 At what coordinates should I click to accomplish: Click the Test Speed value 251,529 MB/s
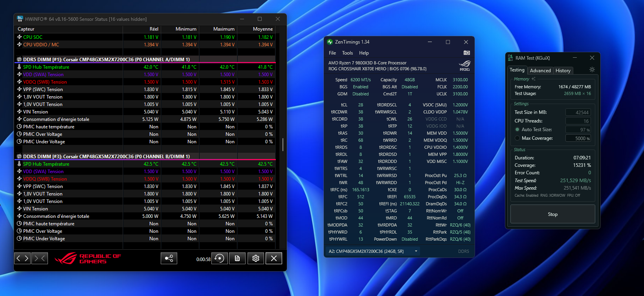point(576,181)
